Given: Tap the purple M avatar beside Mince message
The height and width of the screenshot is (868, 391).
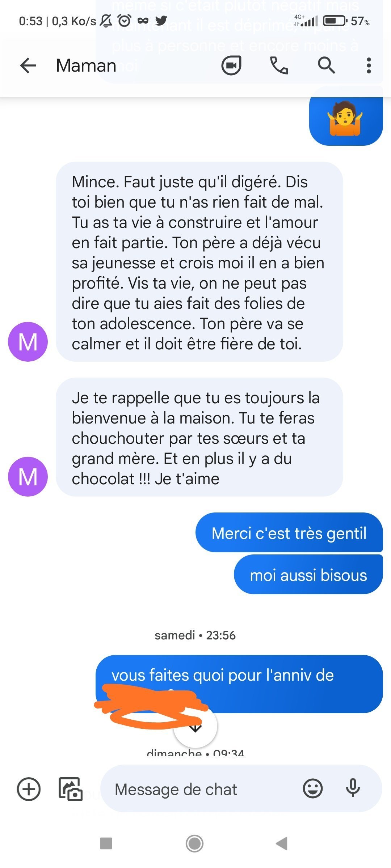Looking at the screenshot, I should [x=28, y=341].
